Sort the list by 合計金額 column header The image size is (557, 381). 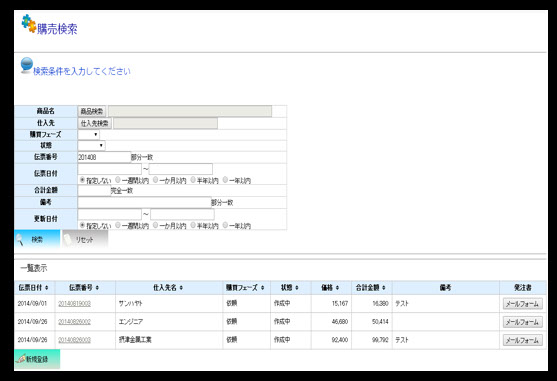coord(371,288)
